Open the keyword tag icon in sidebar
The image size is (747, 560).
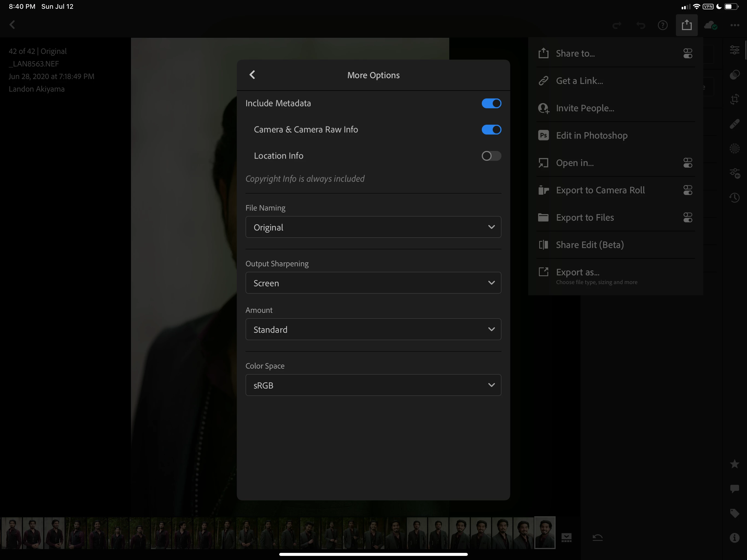pyautogui.click(x=734, y=514)
